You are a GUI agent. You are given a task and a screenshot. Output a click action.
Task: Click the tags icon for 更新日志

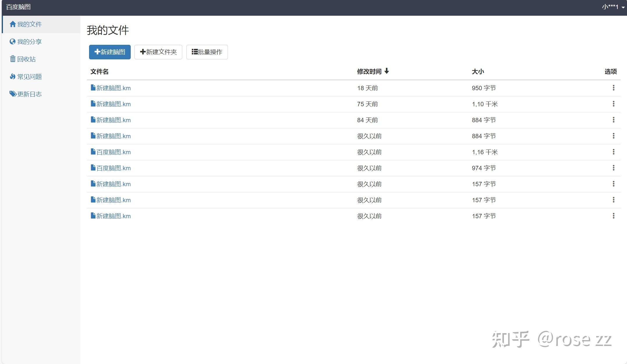pyautogui.click(x=13, y=94)
